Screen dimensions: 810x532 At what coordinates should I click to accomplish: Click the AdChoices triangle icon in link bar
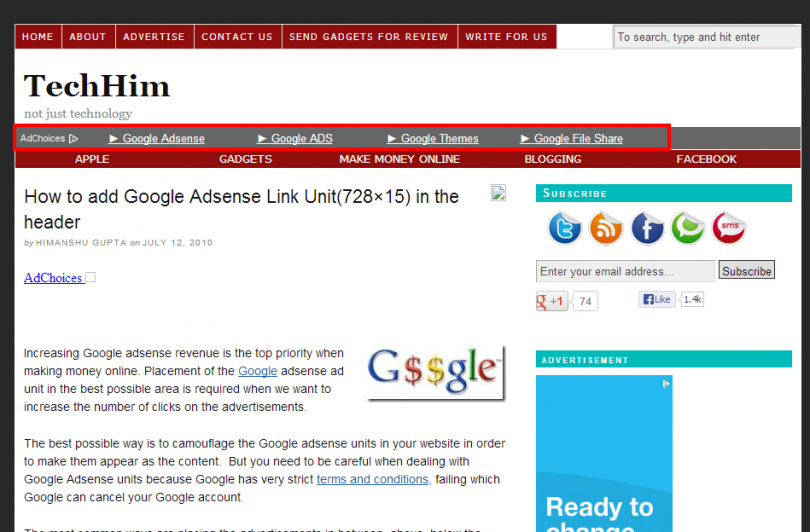(x=73, y=138)
